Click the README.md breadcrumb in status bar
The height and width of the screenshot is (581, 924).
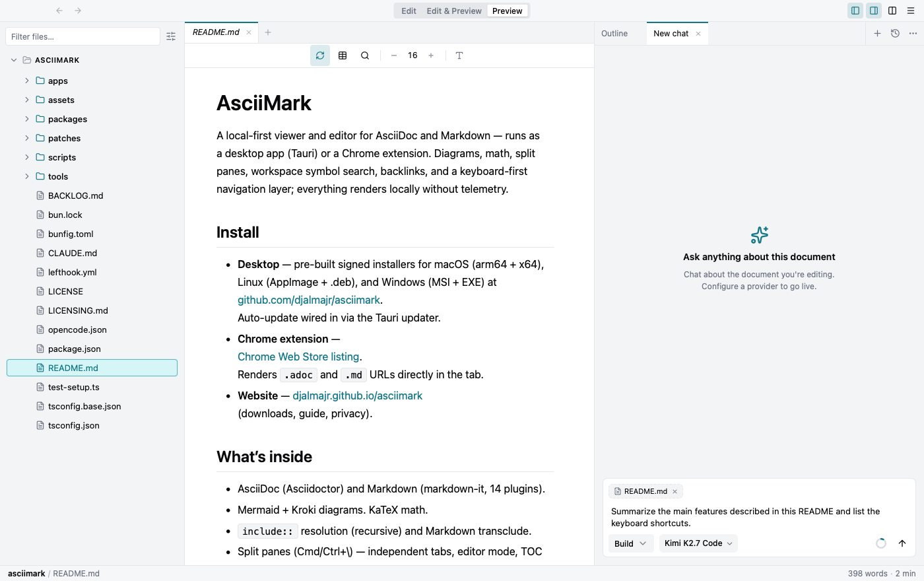[x=76, y=574]
